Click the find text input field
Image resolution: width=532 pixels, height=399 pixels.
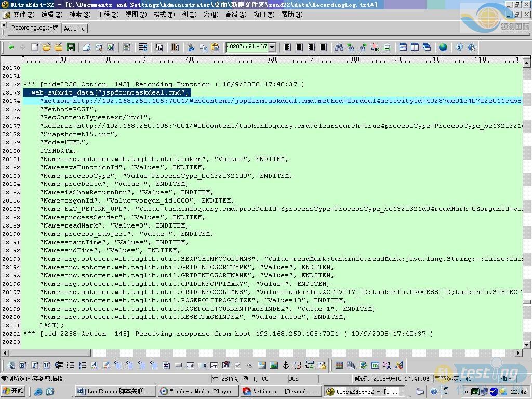click(x=246, y=47)
